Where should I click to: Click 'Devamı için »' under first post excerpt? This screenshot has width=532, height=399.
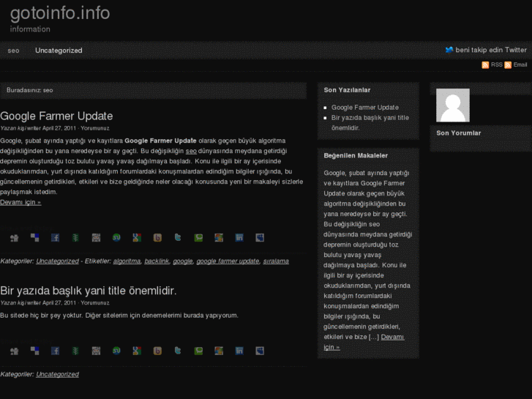(x=20, y=202)
